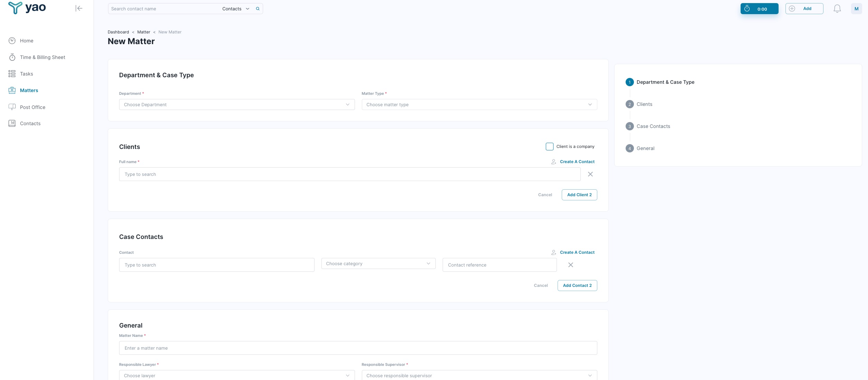The image size is (868, 380).
Task: Open Home in sidebar
Action: [x=27, y=41]
